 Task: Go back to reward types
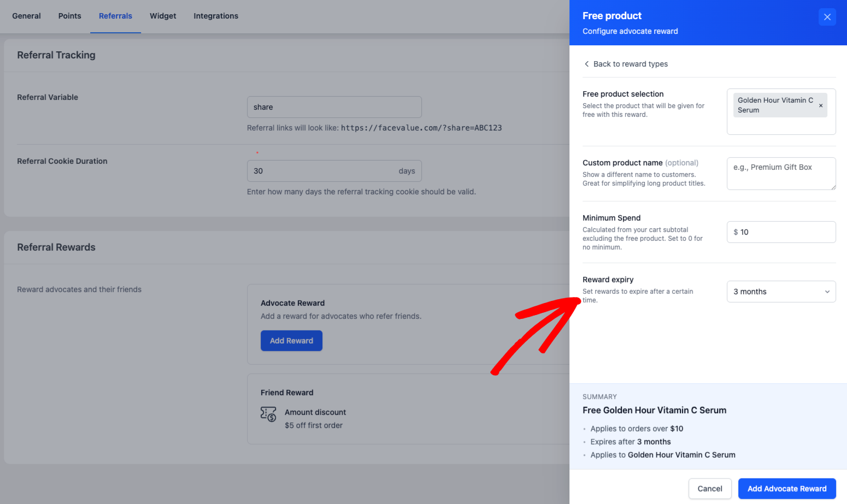click(x=630, y=64)
